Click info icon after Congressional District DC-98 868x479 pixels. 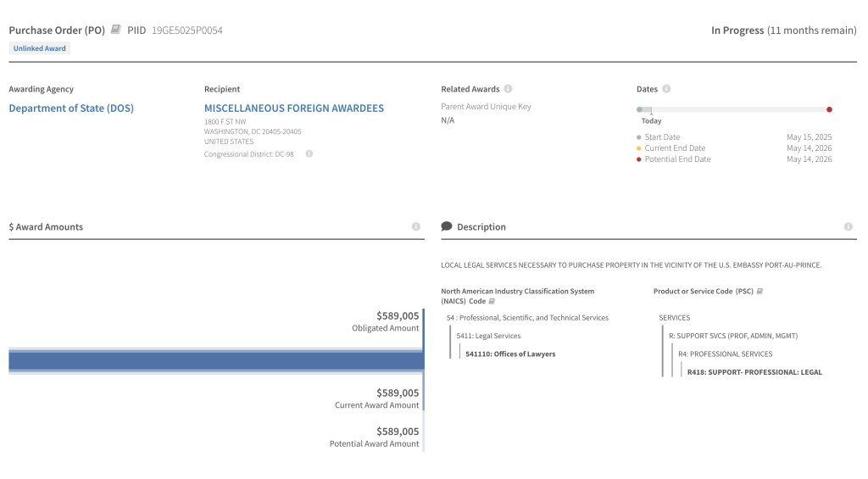coord(309,154)
